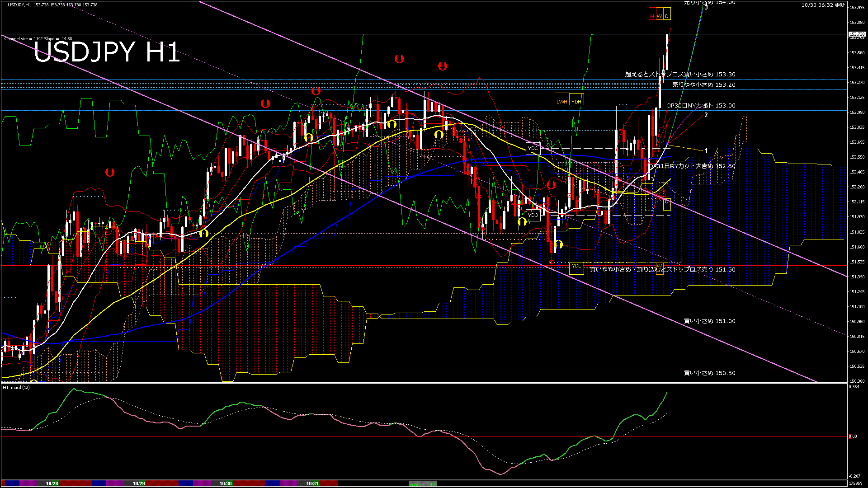Toggle the macd ON button
Screen dimensions: 868x488
423,484
